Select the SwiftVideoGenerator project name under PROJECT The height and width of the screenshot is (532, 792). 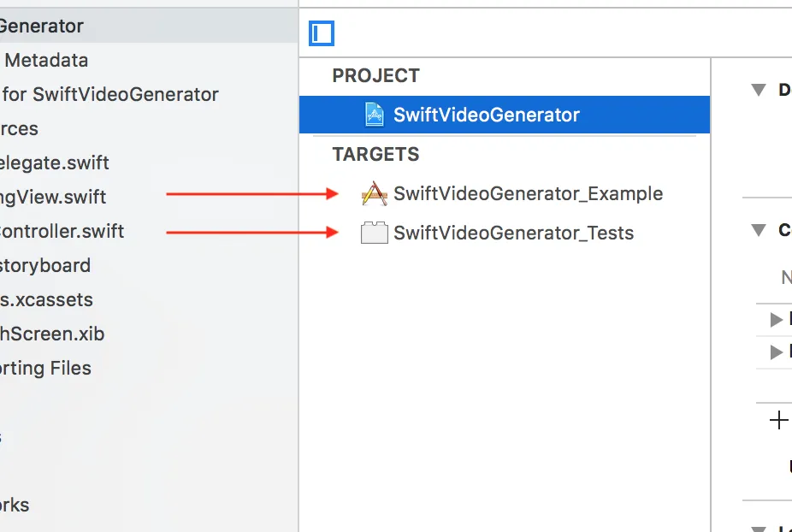(486, 115)
